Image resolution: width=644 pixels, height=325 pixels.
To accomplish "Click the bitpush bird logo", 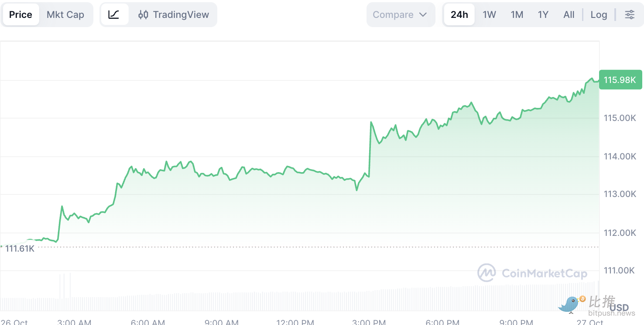I will pyautogui.click(x=570, y=304).
